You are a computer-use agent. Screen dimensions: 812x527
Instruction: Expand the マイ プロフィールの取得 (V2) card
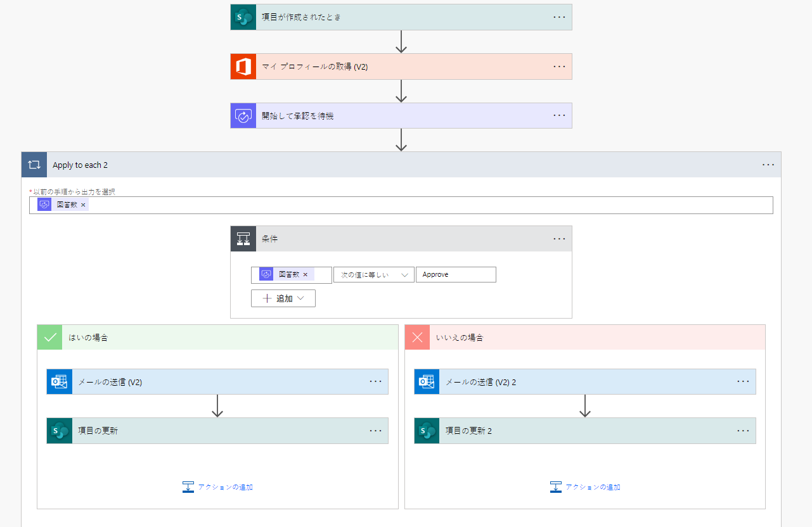401,67
